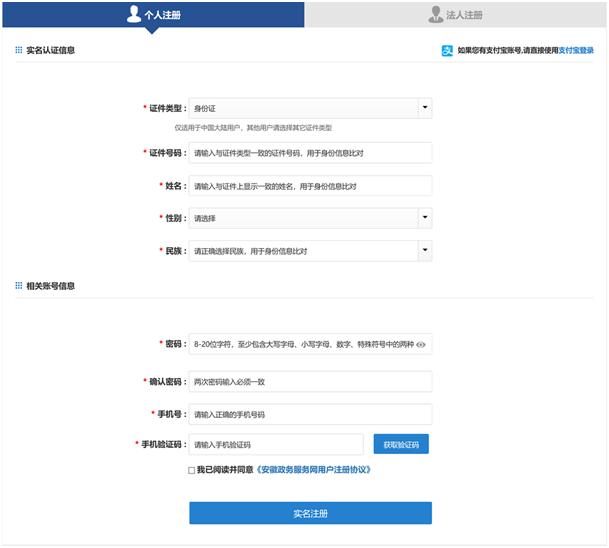Open the 安徽政务服务网用户注册协议 link
The width and height of the screenshot is (609, 548).
click(313, 469)
